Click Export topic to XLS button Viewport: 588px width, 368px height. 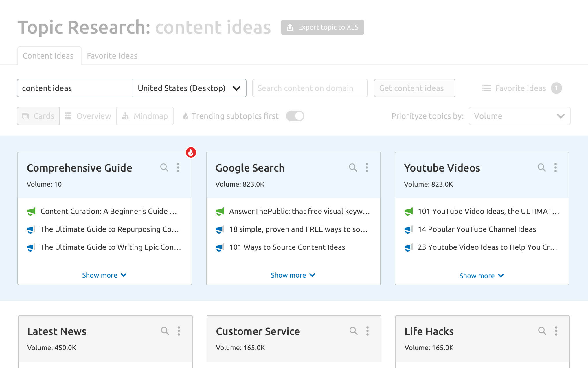tap(322, 27)
